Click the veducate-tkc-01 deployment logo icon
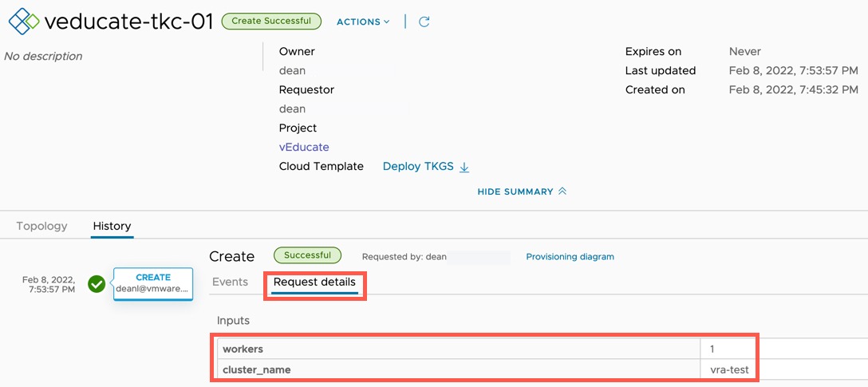Image resolution: width=868 pixels, height=387 pixels. [24, 22]
